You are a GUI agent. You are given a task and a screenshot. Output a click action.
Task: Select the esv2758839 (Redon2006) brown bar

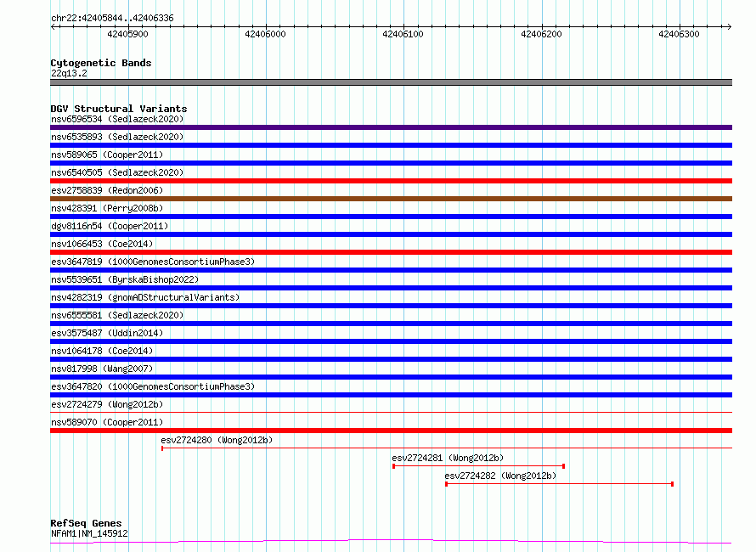pyautogui.click(x=391, y=199)
